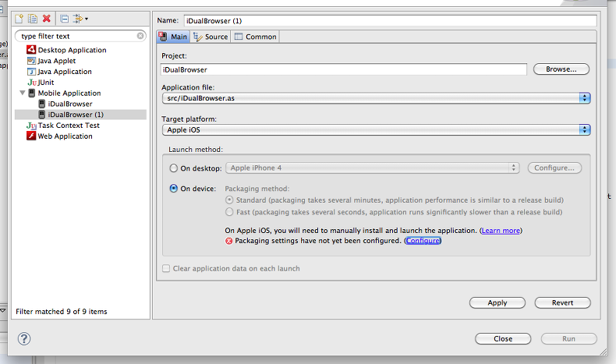Open the Help question mark icon
This screenshot has height=364, width=616.
pos(24,339)
